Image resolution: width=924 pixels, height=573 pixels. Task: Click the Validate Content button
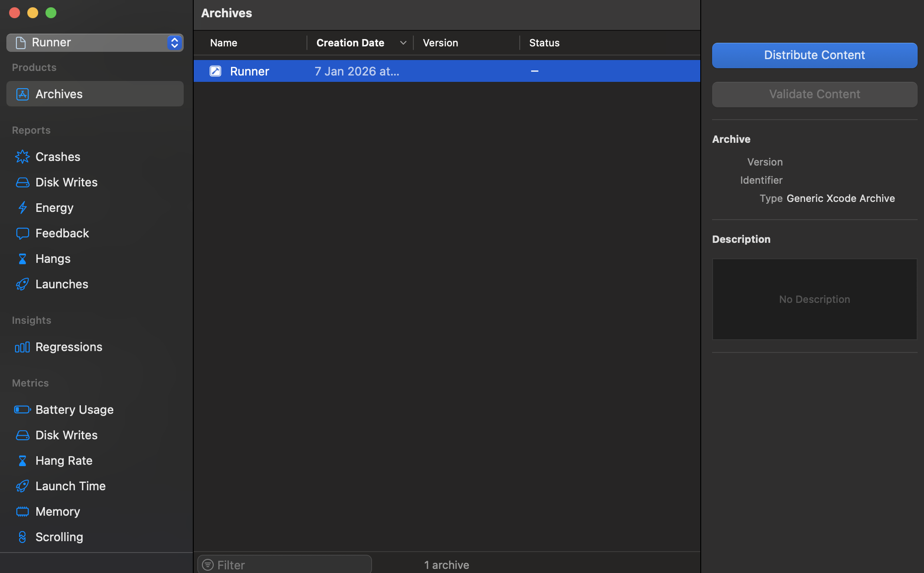click(814, 94)
